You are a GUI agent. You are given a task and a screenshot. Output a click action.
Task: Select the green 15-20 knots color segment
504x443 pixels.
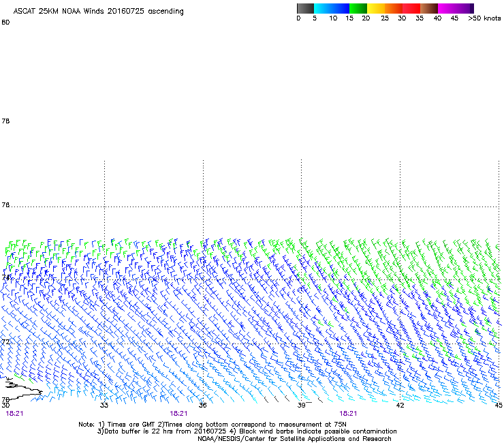[358, 8]
